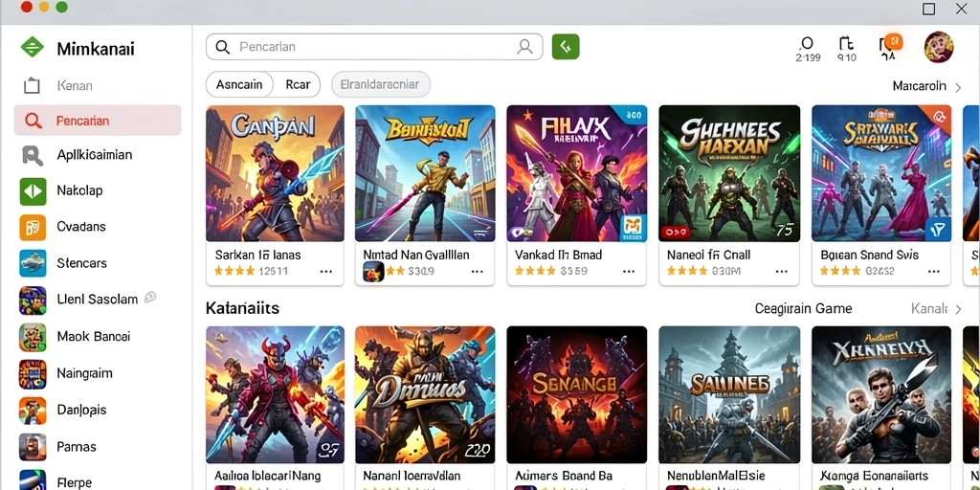Open more options for Sarkan Ifi Ianas
Image resolution: width=980 pixels, height=490 pixels.
click(326, 271)
